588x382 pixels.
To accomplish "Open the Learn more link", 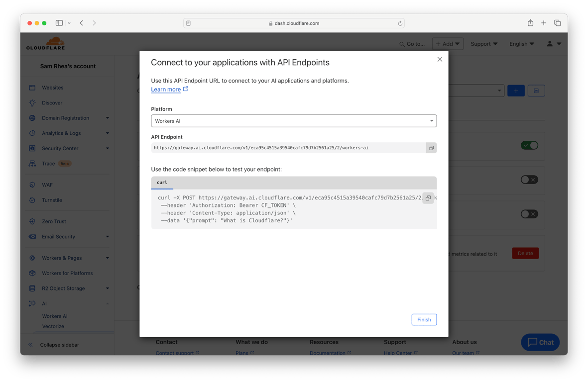I will coord(167,89).
